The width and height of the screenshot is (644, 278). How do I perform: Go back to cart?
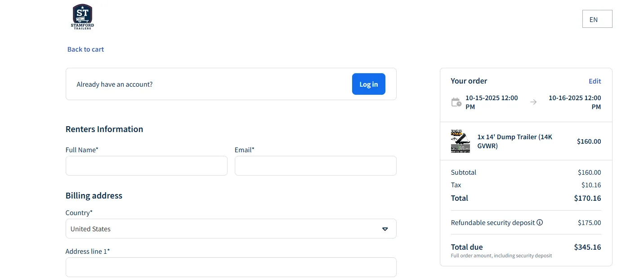85,49
